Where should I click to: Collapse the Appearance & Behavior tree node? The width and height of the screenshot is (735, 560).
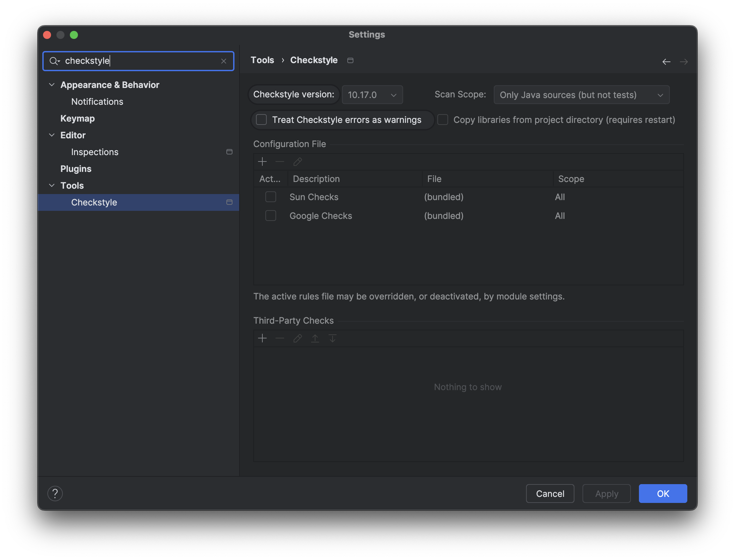[x=52, y=85]
